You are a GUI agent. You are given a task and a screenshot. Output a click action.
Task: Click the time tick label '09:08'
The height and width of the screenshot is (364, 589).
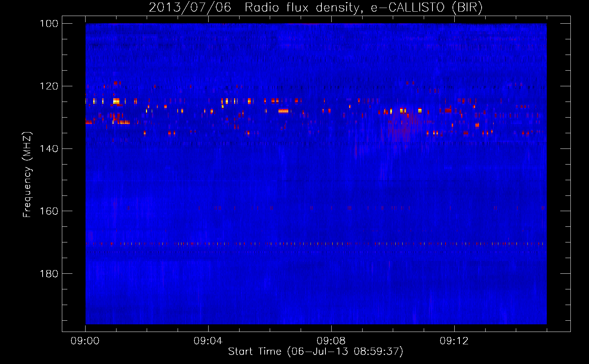(x=331, y=341)
